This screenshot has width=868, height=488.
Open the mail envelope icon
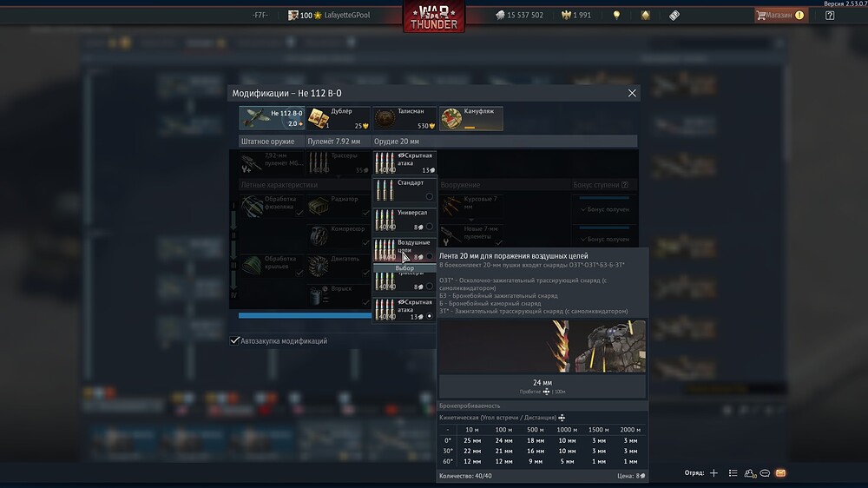pyautogui.click(x=780, y=473)
